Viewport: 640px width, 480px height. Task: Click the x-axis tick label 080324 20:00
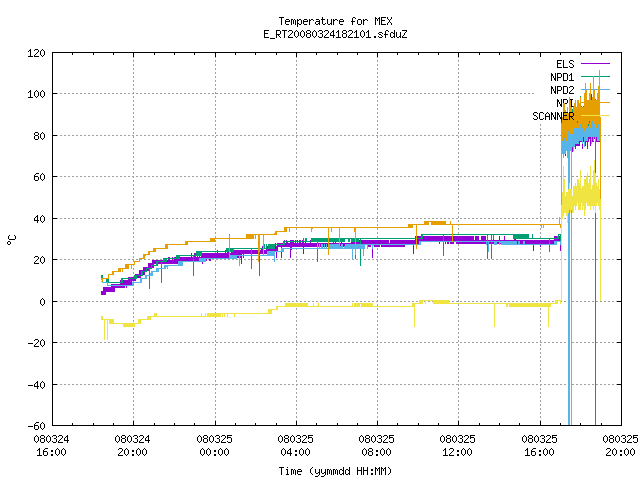coord(133,446)
